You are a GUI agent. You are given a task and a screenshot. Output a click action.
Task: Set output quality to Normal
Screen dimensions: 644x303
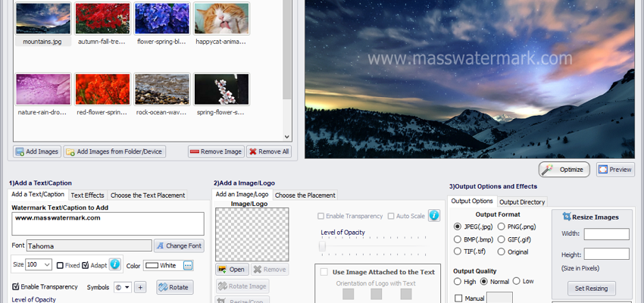[x=483, y=282]
